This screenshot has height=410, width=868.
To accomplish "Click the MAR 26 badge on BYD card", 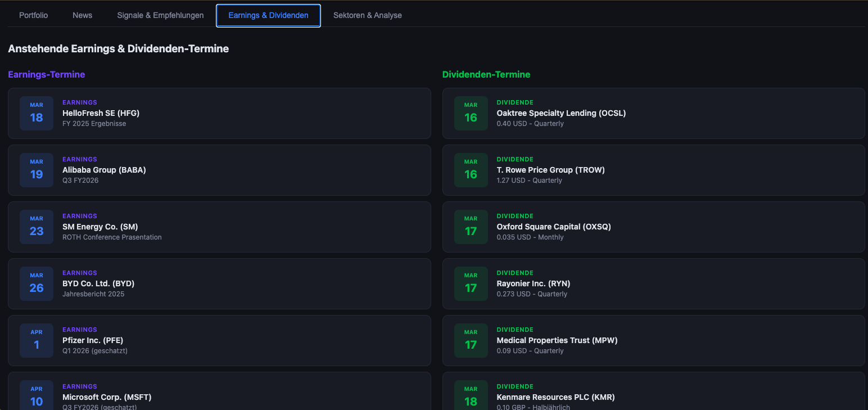I will click(36, 283).
